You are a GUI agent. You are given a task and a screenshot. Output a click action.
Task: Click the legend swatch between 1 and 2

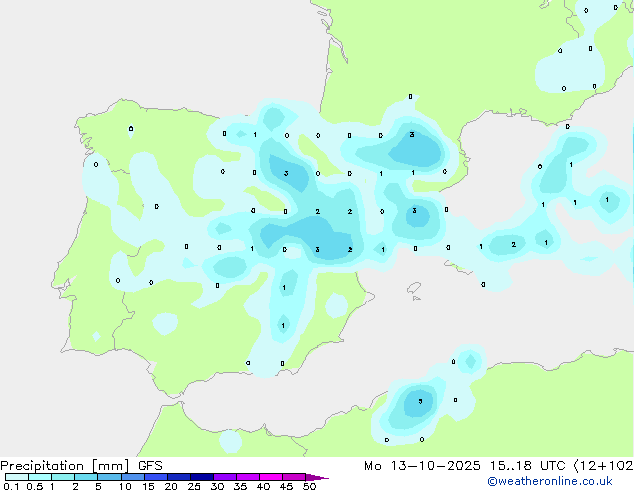click(x=63, y=477)
